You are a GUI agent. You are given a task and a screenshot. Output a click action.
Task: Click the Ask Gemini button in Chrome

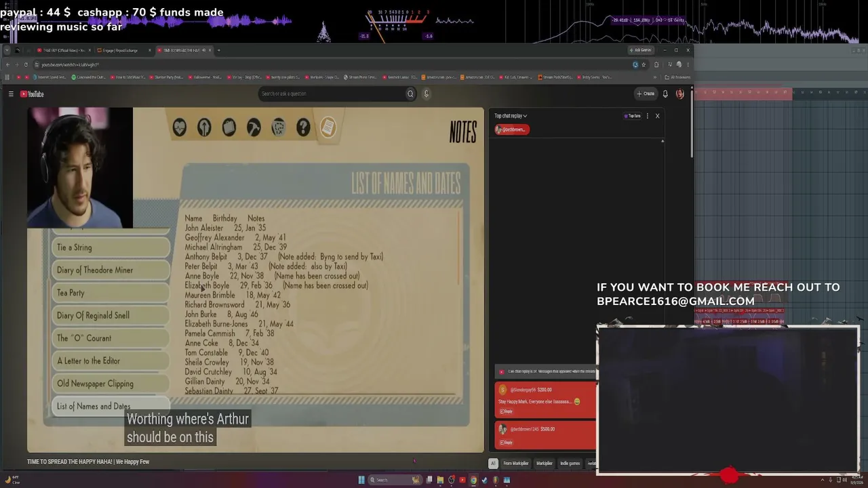tap(640, 50)
